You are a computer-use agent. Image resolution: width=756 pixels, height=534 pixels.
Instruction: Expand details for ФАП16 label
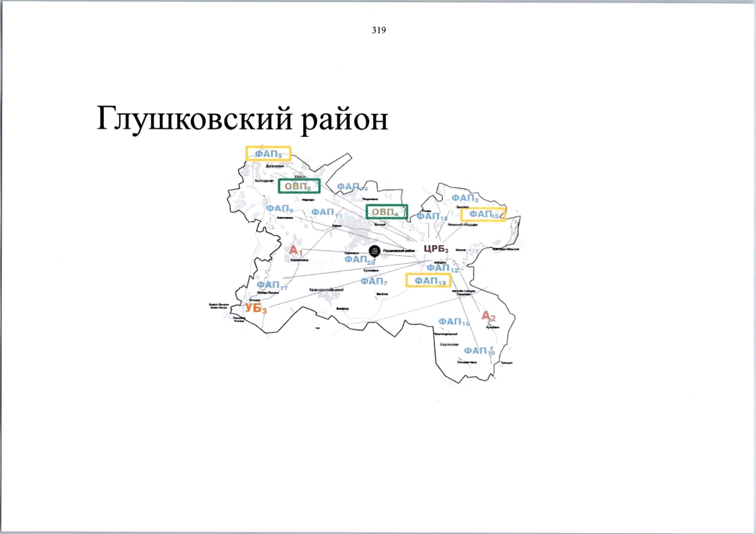point(453,321)
